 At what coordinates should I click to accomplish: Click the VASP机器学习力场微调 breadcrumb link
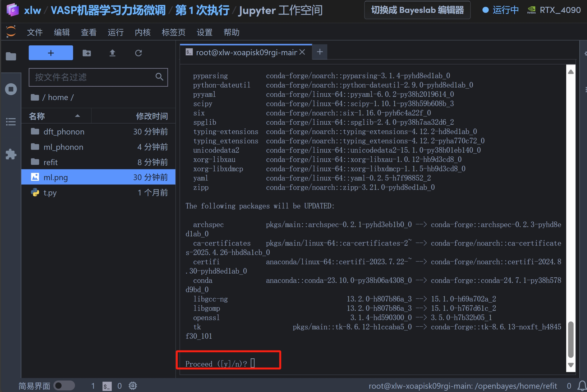pos(108,10)
